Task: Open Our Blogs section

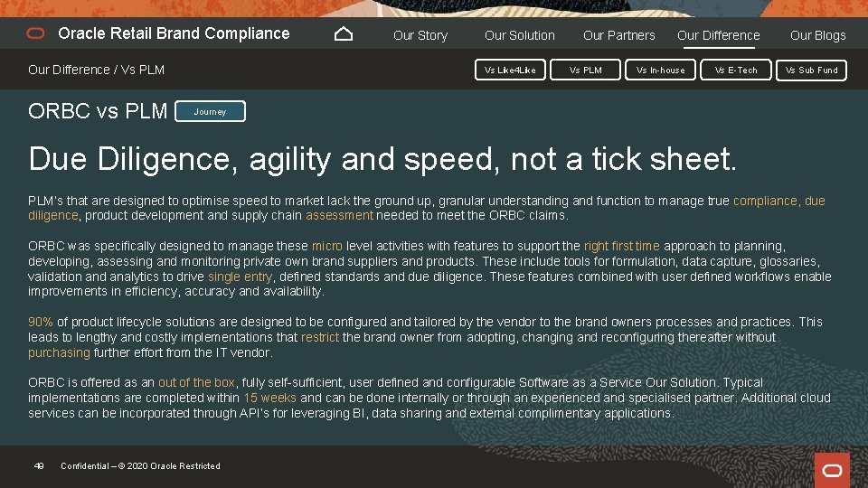Action: [817, 35]
